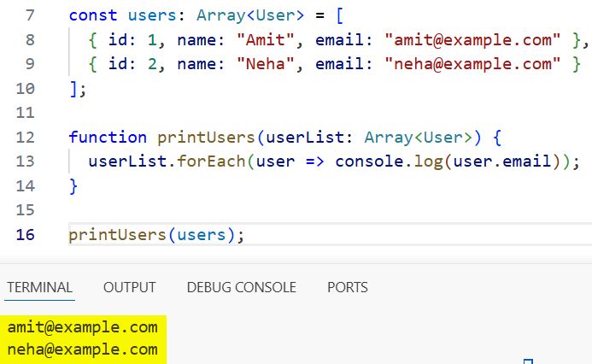Click 'user.email' expression on line 13
This screenshot has width=592, height=364.
click(x=502, y=161)
